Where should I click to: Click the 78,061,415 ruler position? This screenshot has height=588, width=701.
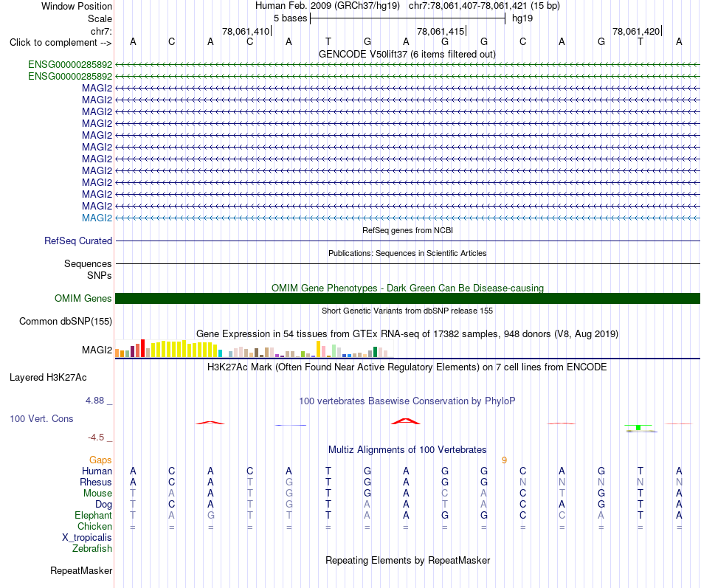[x=441, y=31]
